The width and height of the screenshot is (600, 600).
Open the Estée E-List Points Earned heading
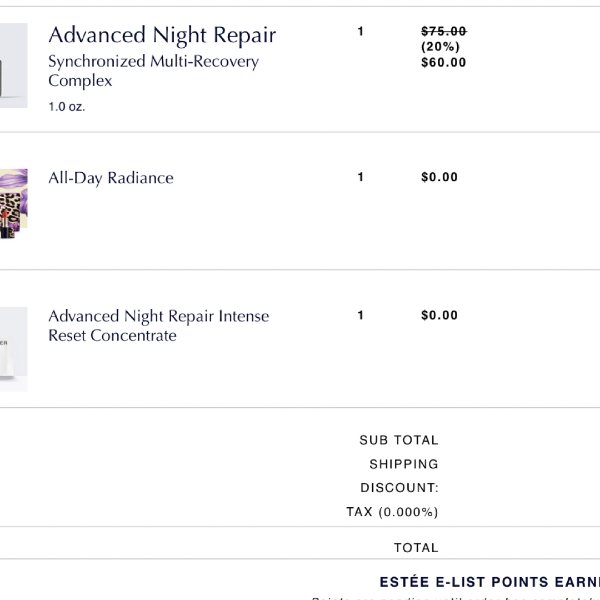pos(489,582)
